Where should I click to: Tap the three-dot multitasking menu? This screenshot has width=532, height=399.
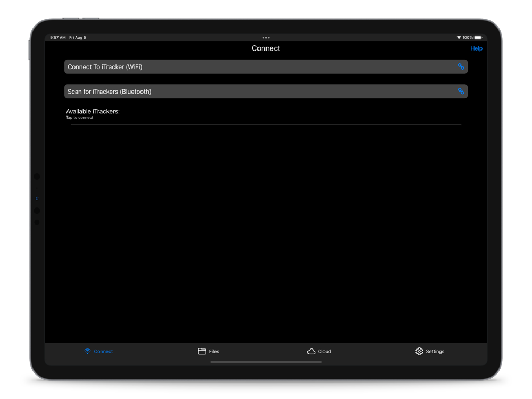(x=266, y=38)
